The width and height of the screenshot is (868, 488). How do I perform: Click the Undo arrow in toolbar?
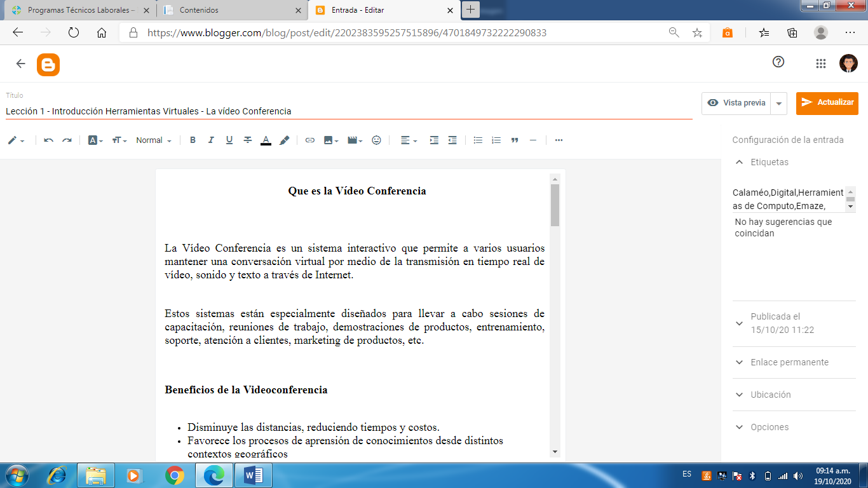(x=48, y=140)
